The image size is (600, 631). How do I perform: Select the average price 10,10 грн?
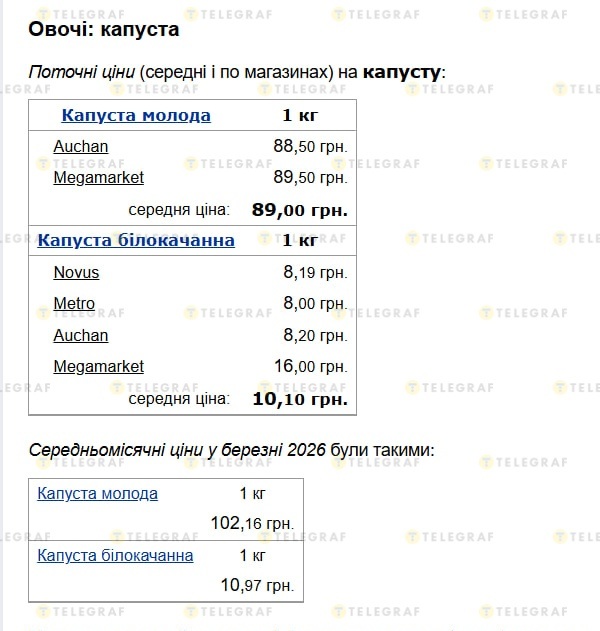coord(300,399)
